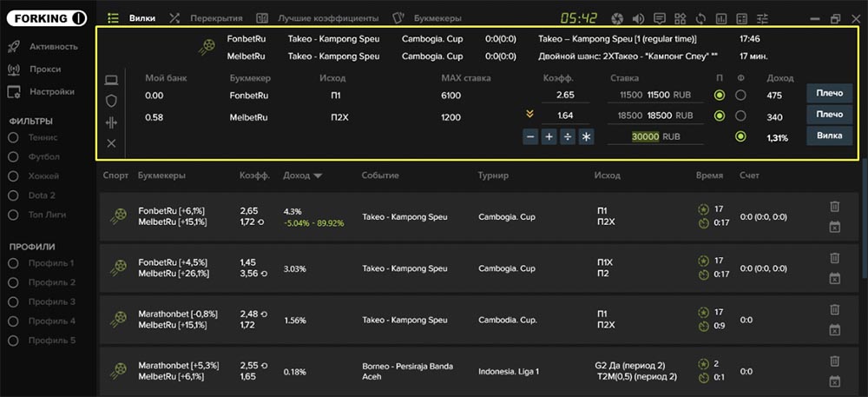Enable the Теннис filter
Image resolution: width=868 pixels, height=397 pixels.
coord(14,138)
